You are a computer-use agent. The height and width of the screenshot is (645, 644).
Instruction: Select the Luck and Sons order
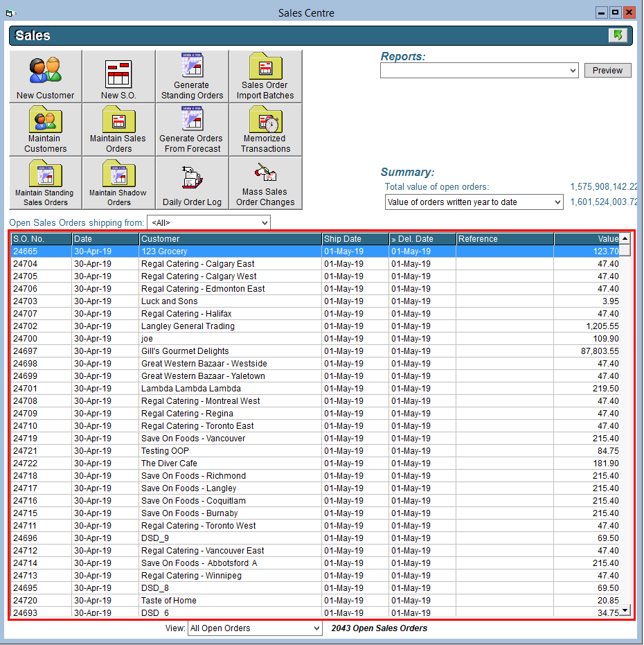coord(315,301)
